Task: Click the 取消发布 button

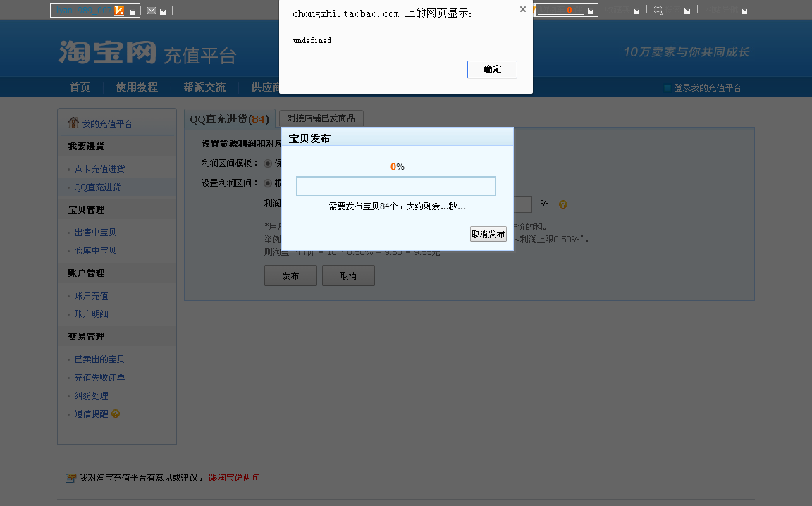Action: (x=488, y=234)
